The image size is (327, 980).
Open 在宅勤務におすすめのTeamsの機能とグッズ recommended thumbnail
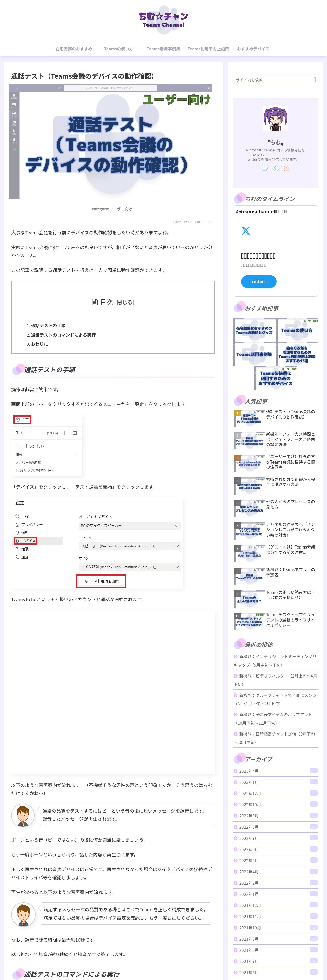tap(254, 330)
